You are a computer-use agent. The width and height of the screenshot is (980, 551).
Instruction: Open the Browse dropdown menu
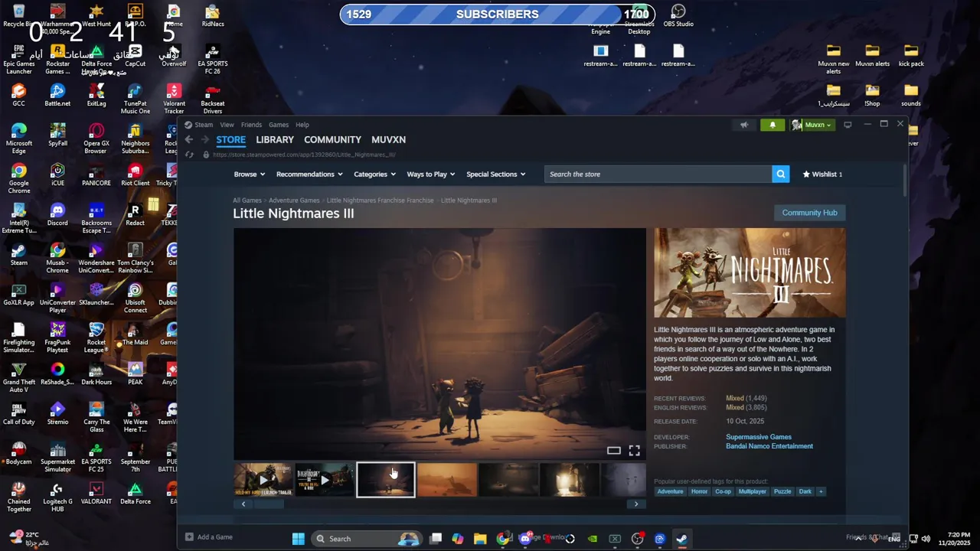pos(249,174)
